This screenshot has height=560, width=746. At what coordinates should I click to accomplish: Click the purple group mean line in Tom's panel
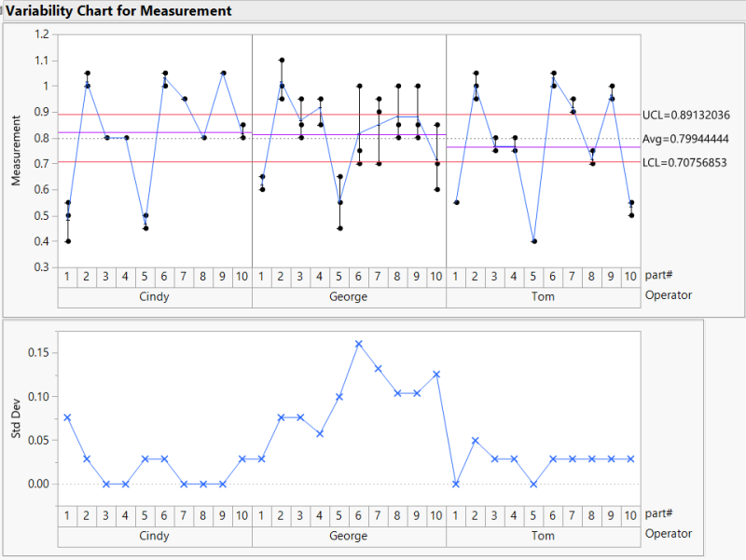(x=559, y=146)
